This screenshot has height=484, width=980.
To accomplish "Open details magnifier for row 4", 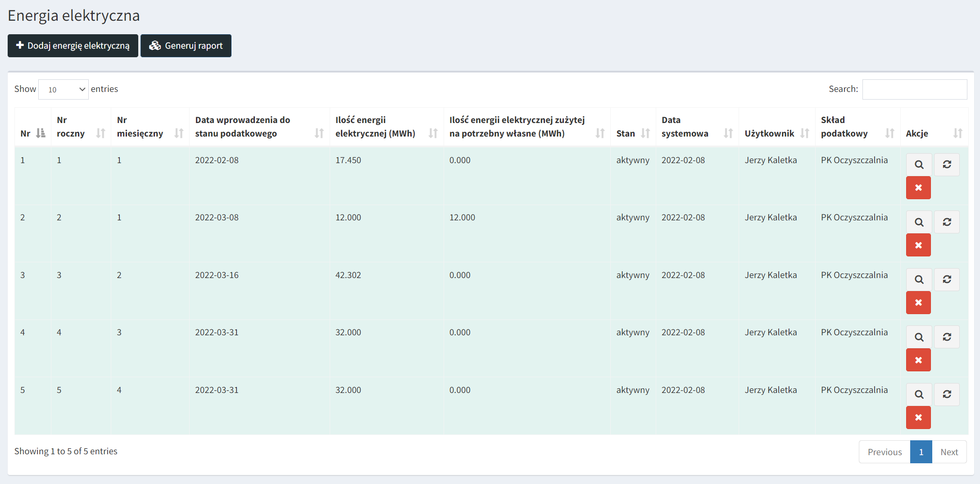I will point(919,337).
